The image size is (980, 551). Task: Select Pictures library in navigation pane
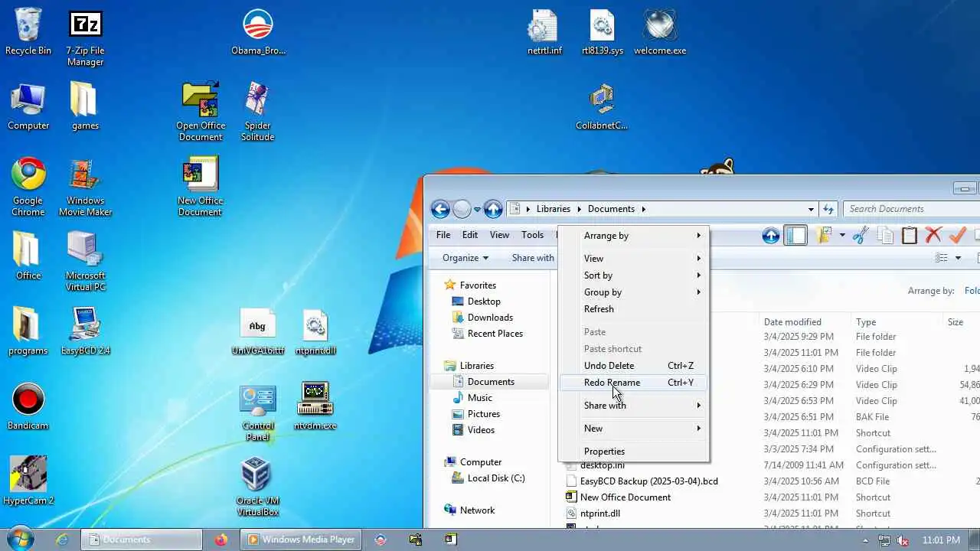[x=483, y=414]
